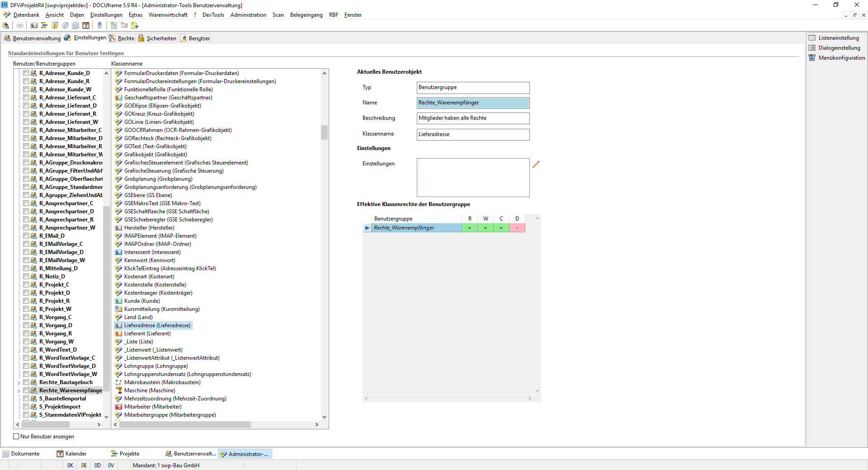Viewport: 868px width, 470px height.
Task: Click right arrow of Klassenname horizontal scrollbar
Action: 317,424
